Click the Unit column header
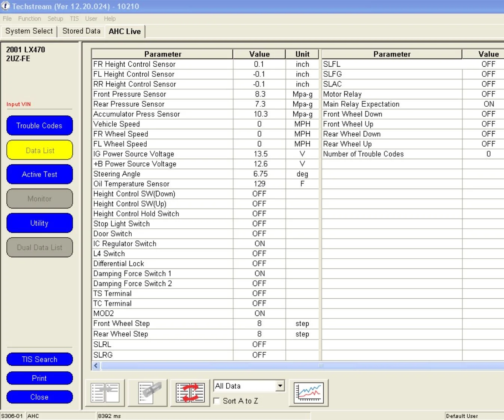504x420 pixels. tap(302, 54)
